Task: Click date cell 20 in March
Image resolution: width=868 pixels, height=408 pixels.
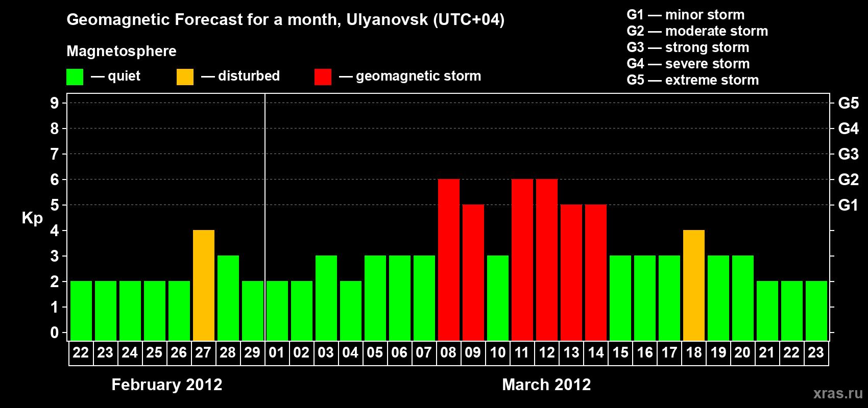Action: tap(743, 353)
